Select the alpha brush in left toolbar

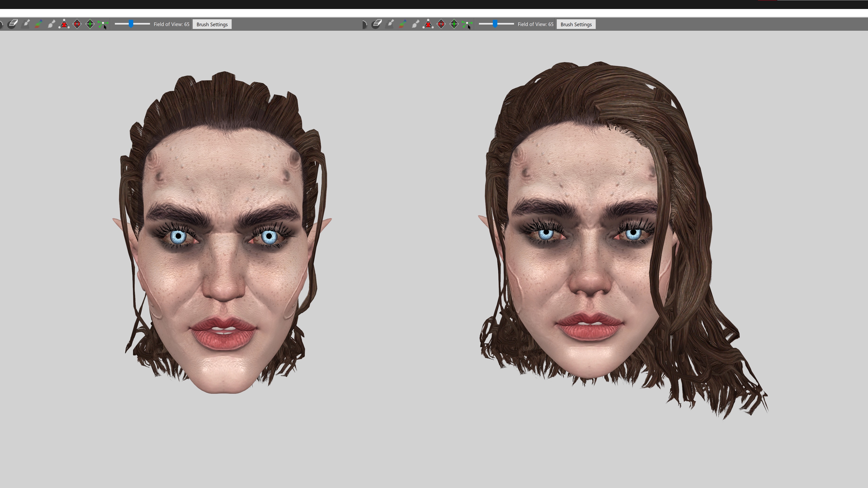(52, 24)
